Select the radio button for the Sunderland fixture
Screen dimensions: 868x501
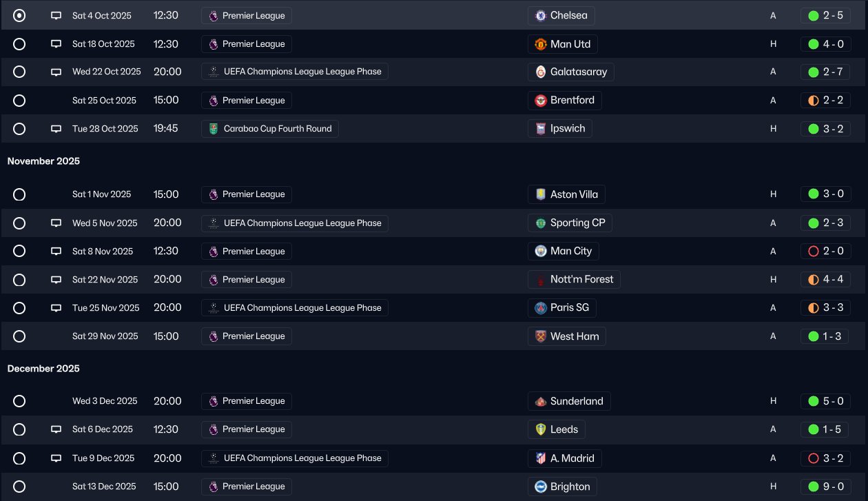point(19,401)
